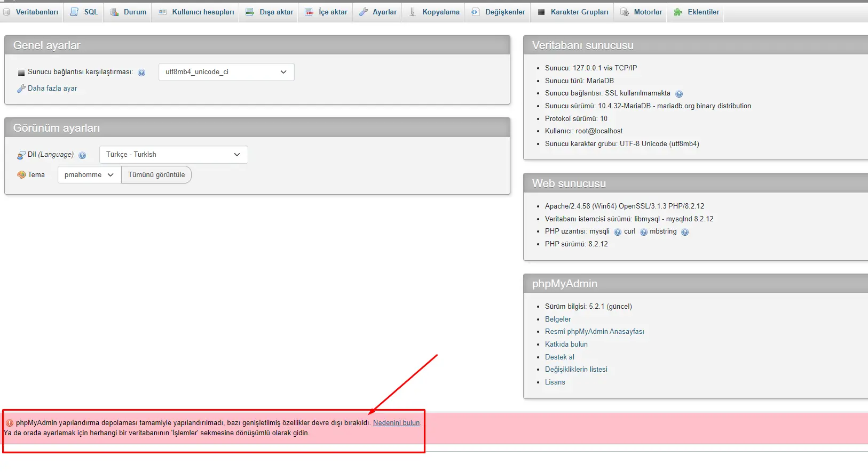This screenshot has height=472, width=868.
Task: Click the Genel ayarlar panel header
Action: point(257,45)
